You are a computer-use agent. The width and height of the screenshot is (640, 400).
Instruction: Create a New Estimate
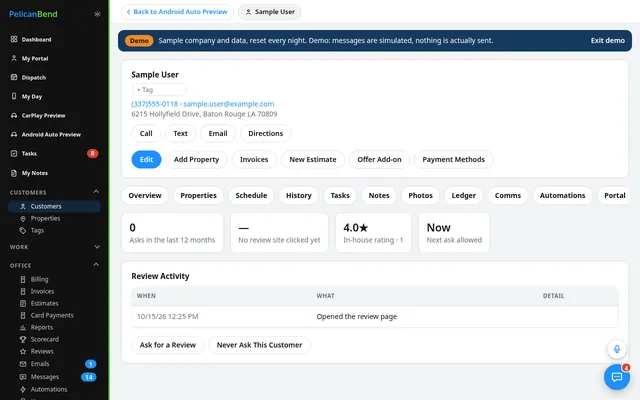click(313, 160)
